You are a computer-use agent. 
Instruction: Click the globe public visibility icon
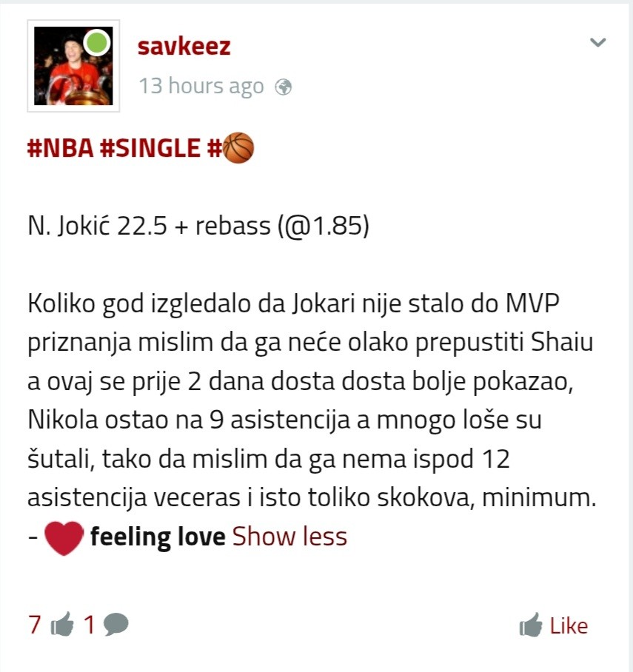tap(283, 87)
